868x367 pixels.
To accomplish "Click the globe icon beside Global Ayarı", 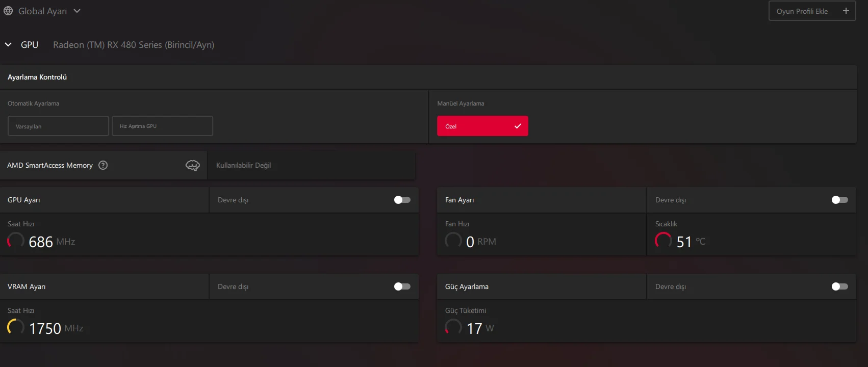I will pos(8,11).
